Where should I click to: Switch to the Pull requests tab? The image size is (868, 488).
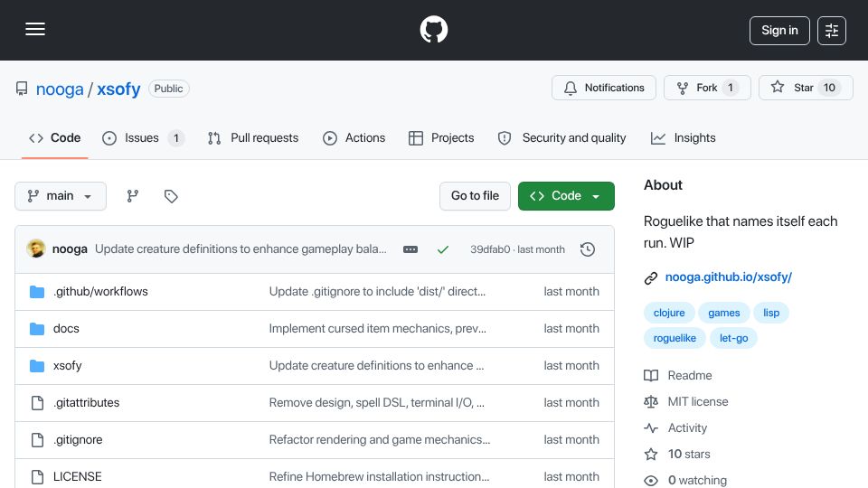[253, 137]
